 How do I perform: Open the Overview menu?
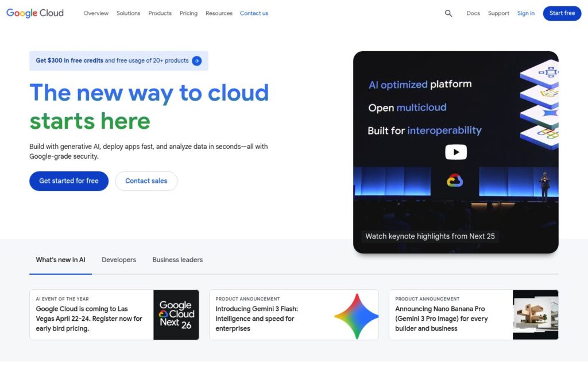click(96, 13)
